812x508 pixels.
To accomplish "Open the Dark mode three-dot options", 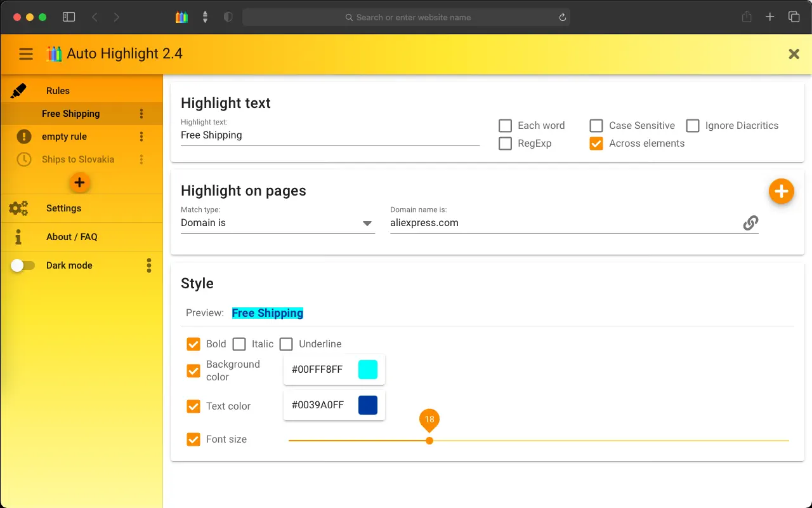I will pyautogui.click(x=149, y=265).
